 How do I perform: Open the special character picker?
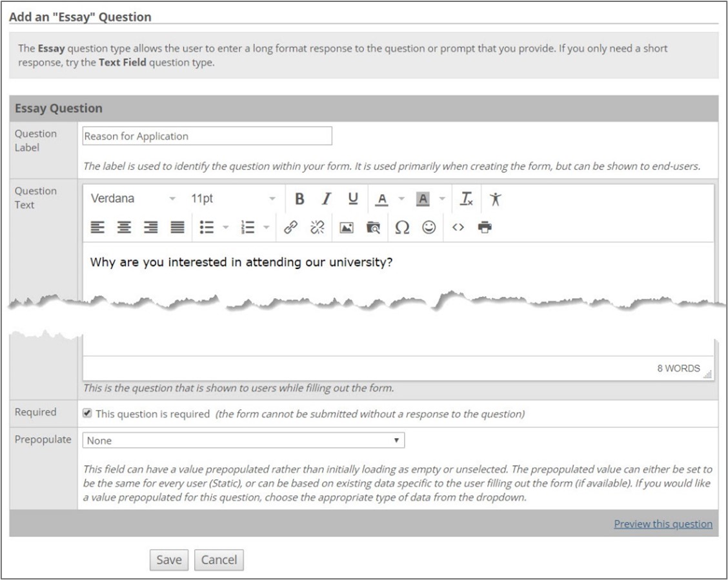point(401,227)
